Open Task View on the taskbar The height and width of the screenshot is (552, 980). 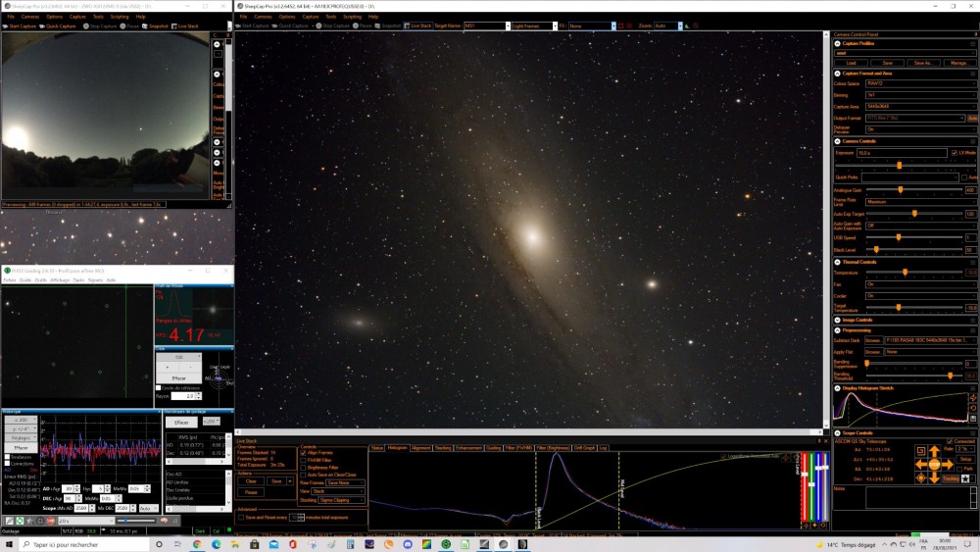[x=177, y=544]
